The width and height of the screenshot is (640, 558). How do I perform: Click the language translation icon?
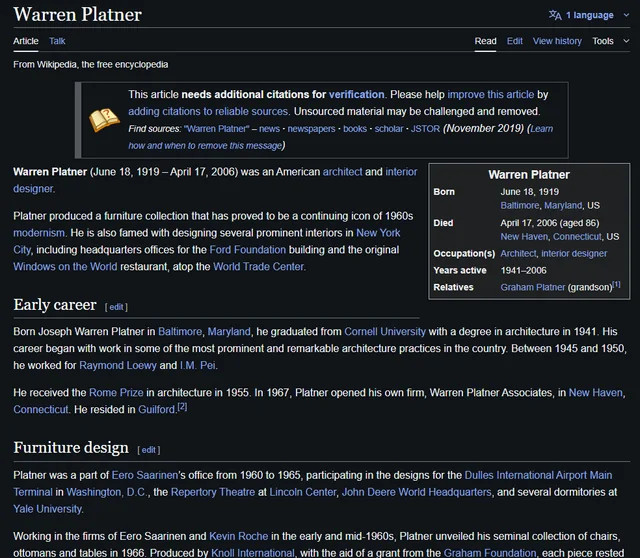click(555, 15)
